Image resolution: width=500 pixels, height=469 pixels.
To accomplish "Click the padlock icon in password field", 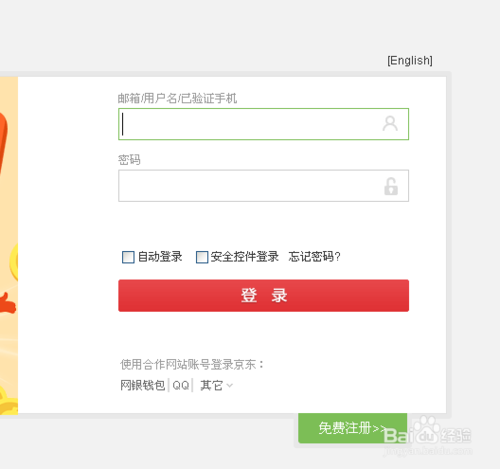I will tap(391, 186).
